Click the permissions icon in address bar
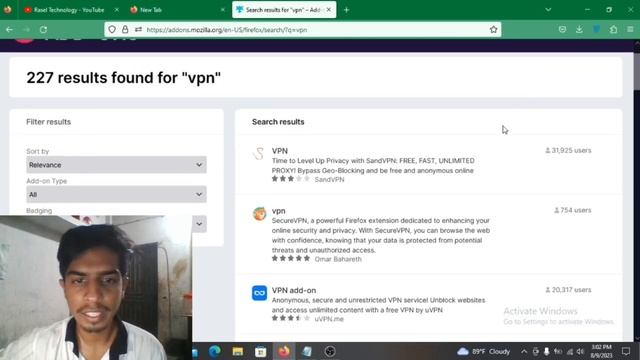Screen dimensions: 640x360 click(138, 29)
